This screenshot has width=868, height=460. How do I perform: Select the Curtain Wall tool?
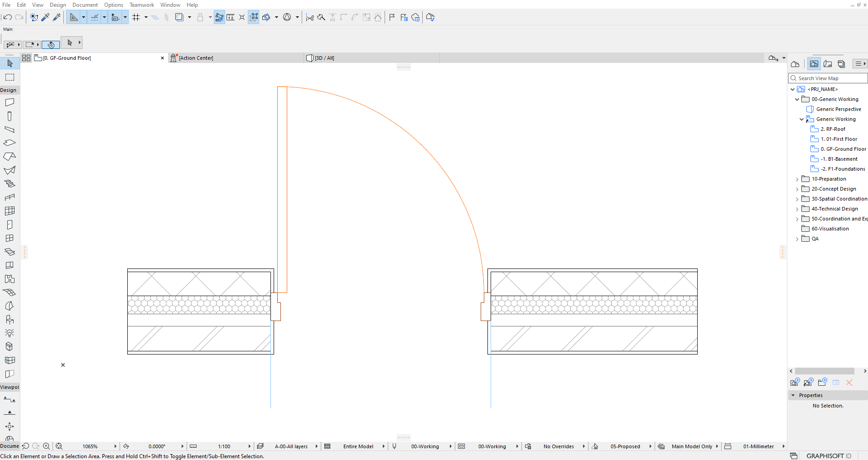pyautogui.click(x=10, y=211)
